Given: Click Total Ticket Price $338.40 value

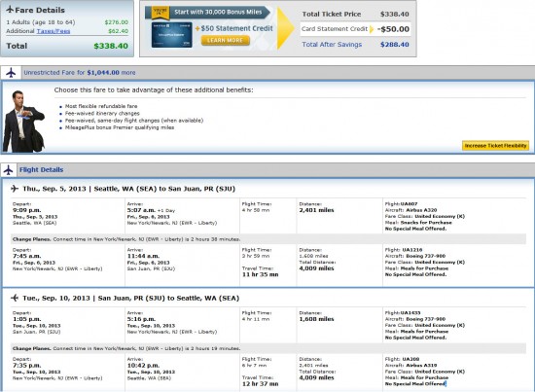Looking at the screenshot, I should point(394,14).
